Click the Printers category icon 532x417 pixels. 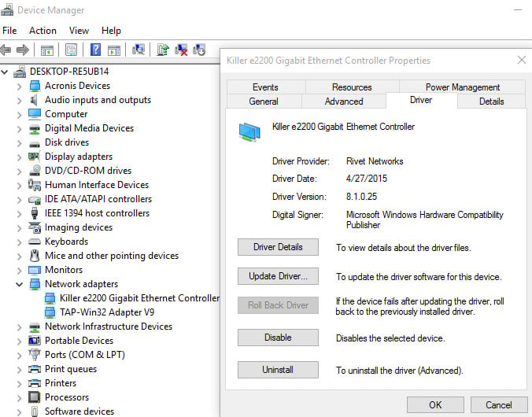[x=35, y=383]
